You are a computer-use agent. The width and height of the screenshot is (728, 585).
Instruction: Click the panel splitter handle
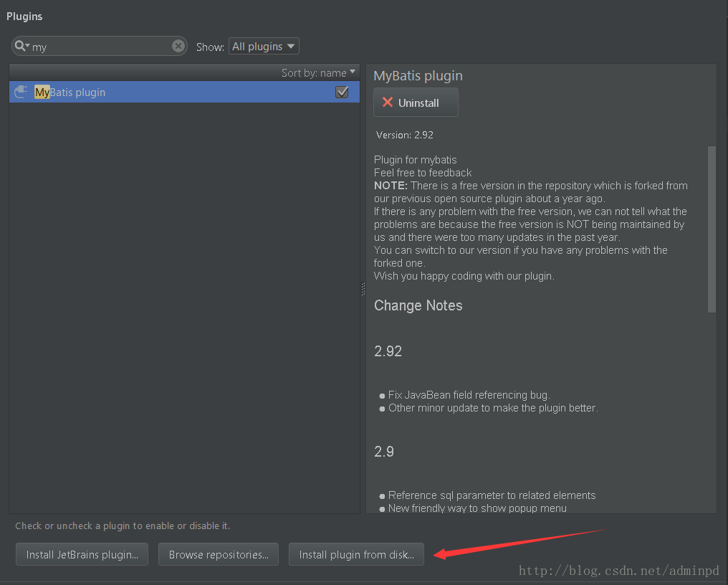[363, 289]
